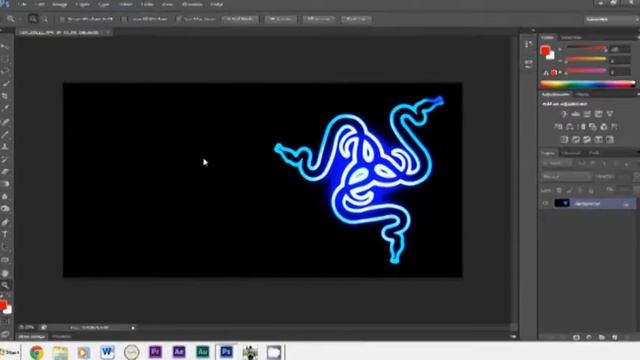Viewport: 640px width, 360px height.
Task: Select the Pen tool
Action: (5, 222)
